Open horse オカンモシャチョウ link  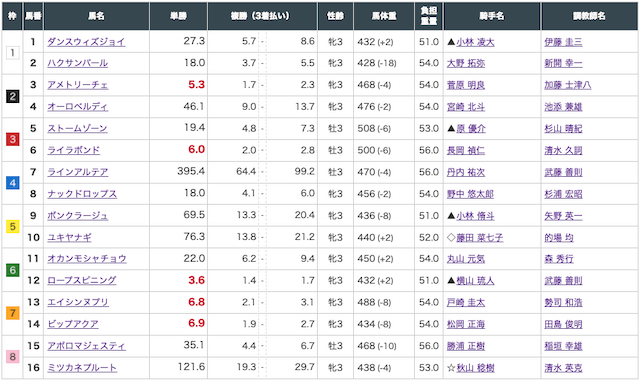[87, 259]
